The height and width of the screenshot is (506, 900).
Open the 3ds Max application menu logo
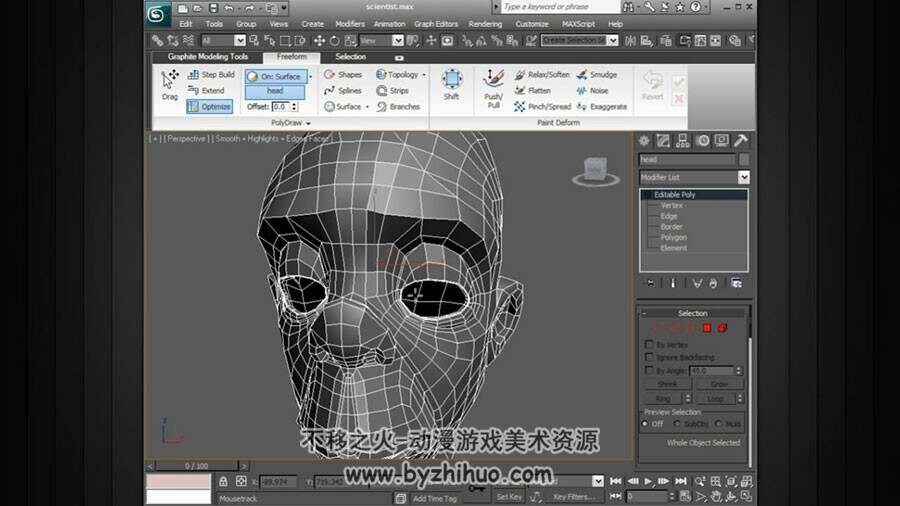pyautogui.click(x=156, y=14)
